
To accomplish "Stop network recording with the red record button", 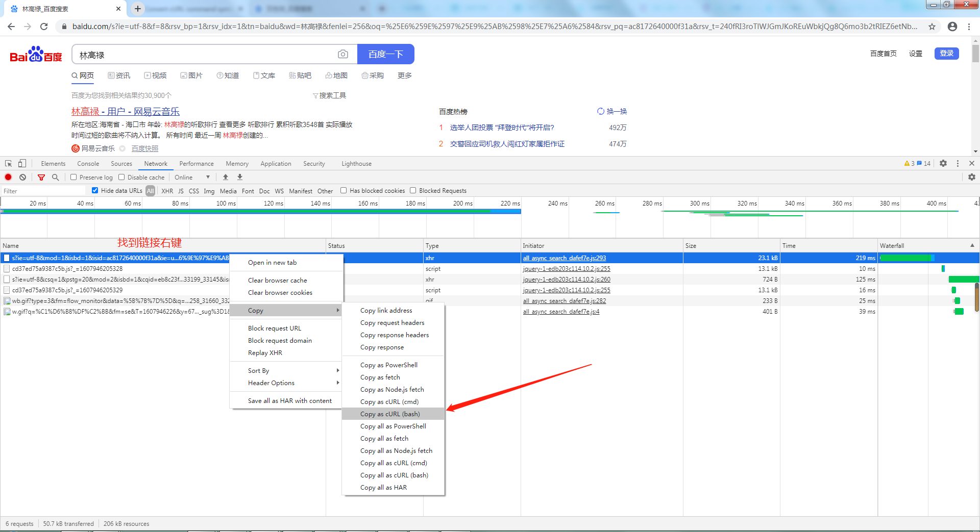I will coord(8,177).
